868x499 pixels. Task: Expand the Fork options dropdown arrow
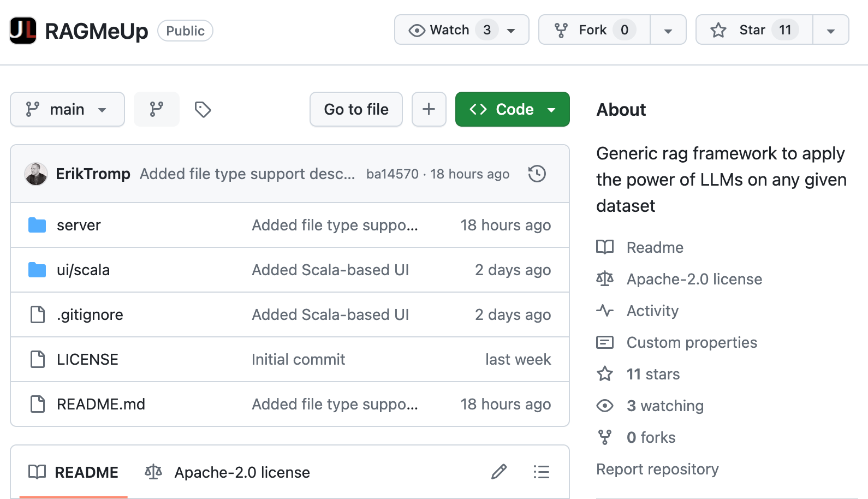click(668, 30)
